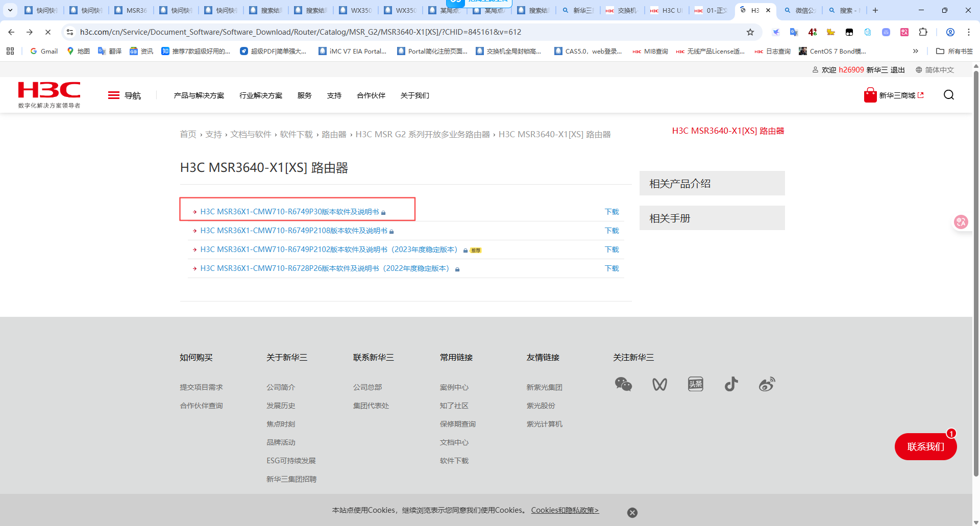Go forward using the browser forward arrow

click(x=30, y=32)
